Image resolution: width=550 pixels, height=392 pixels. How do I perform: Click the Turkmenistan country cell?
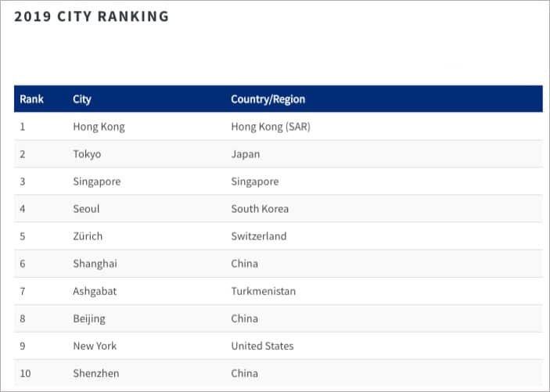click(264, 291)
